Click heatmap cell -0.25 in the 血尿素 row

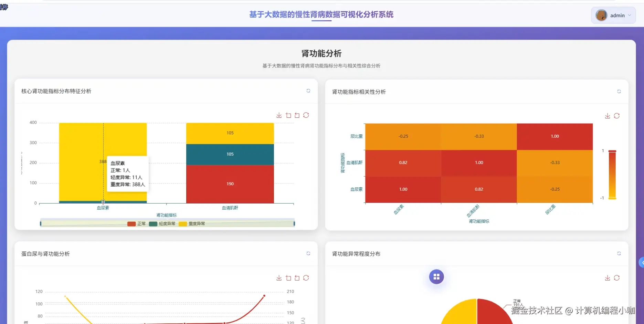pyautogui.click(x=555, y=189)
